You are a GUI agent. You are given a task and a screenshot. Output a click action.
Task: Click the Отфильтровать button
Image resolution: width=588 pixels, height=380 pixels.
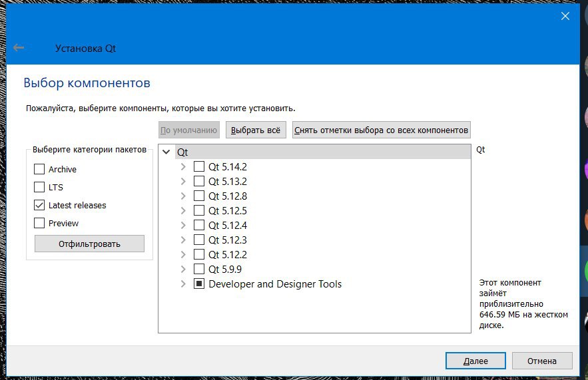(89, 244)
